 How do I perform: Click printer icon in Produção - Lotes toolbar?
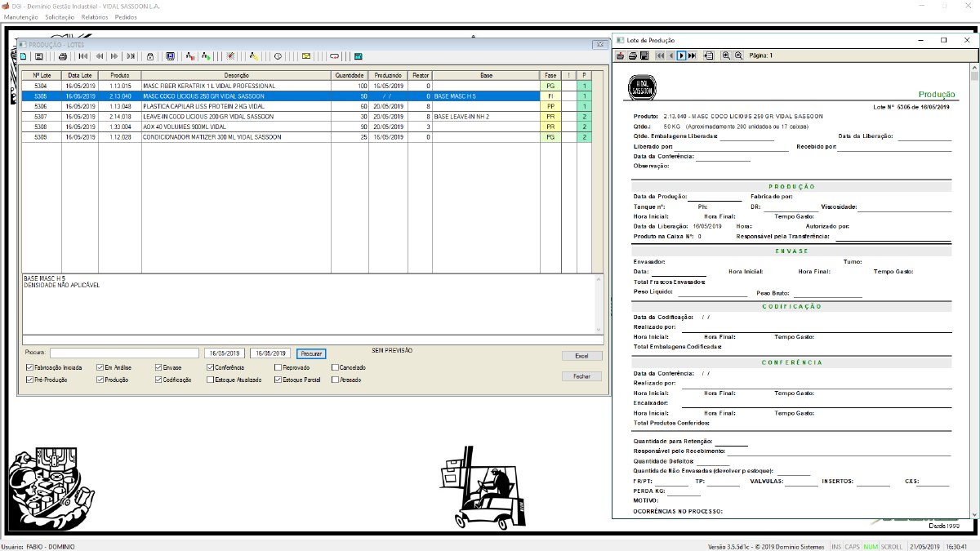click(x=62, y=56)
